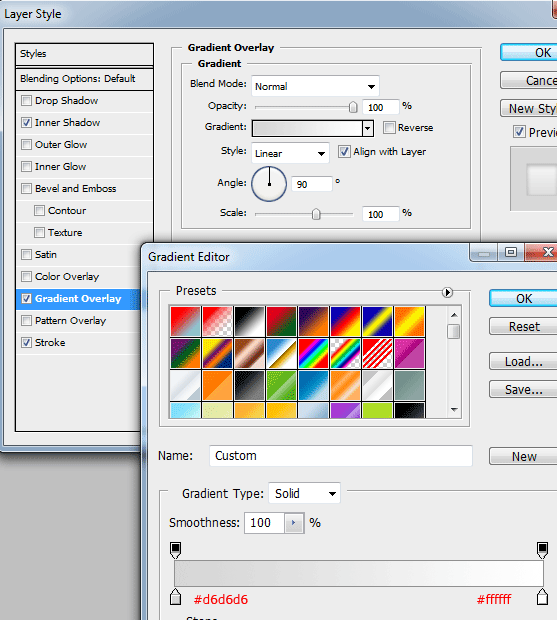Select the green gradient preset in third row

point(281,386)
